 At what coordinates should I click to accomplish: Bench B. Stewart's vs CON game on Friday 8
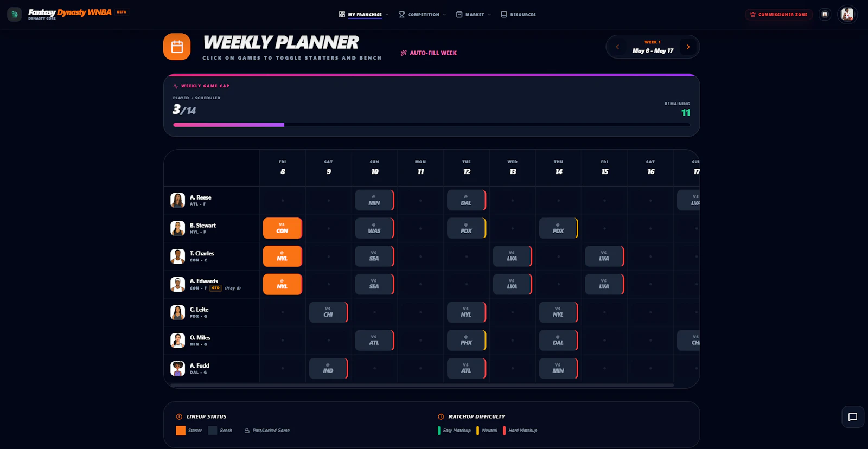pos(282,228)
